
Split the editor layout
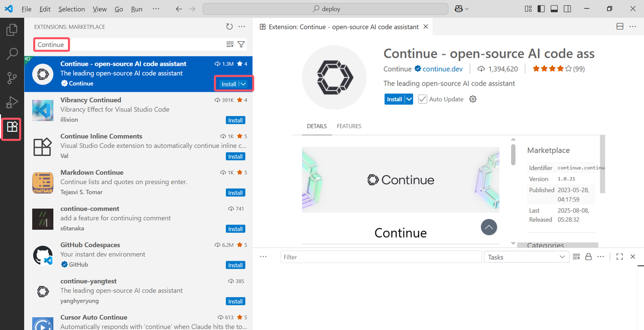click(620, 27)
